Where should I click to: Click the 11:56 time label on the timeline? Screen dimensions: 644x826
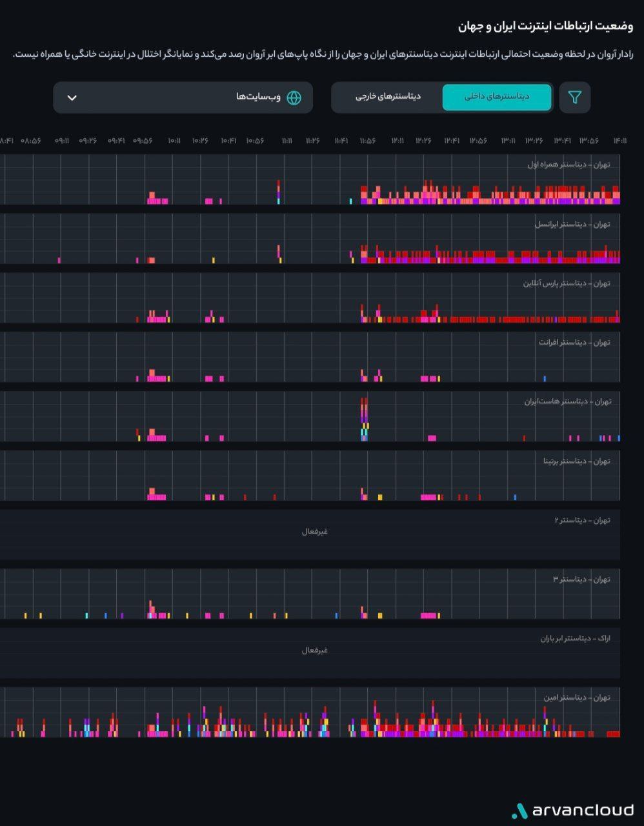(368, 141)
